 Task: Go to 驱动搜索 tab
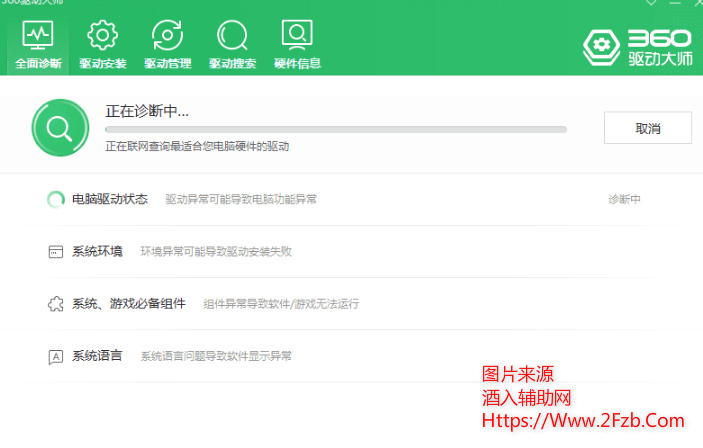pos(232,45)
